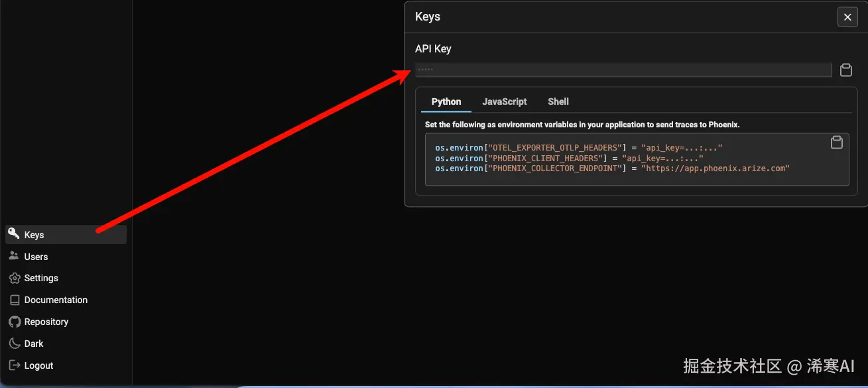Open Keys from the sidebar
This screenshot has width=868, height=388.
[x=66, y=235]
